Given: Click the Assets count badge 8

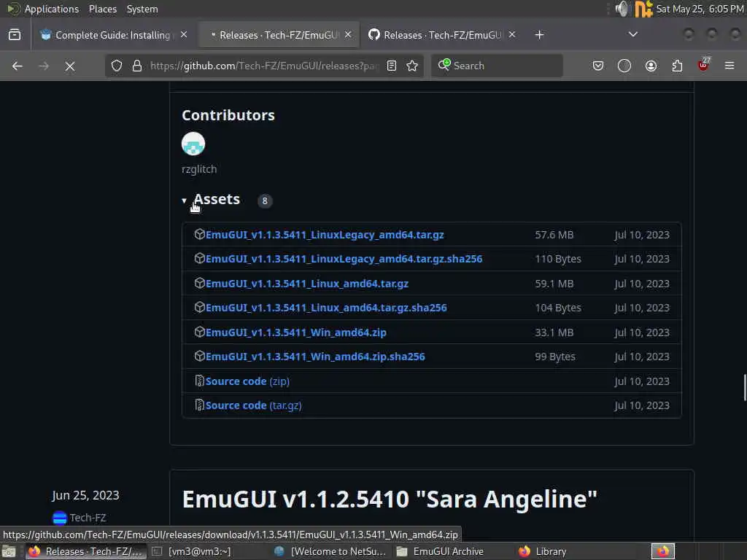Looking at the screenshot, I should [265, 201].
